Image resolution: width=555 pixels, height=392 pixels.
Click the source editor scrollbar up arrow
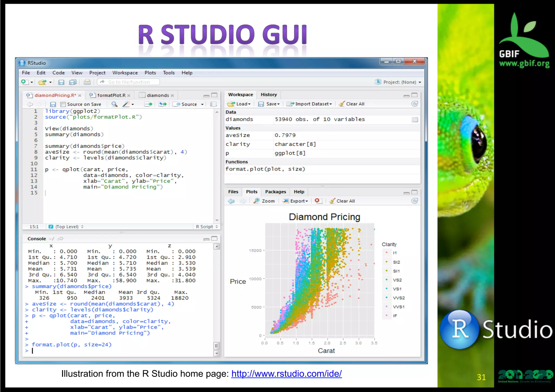point(217,112)
